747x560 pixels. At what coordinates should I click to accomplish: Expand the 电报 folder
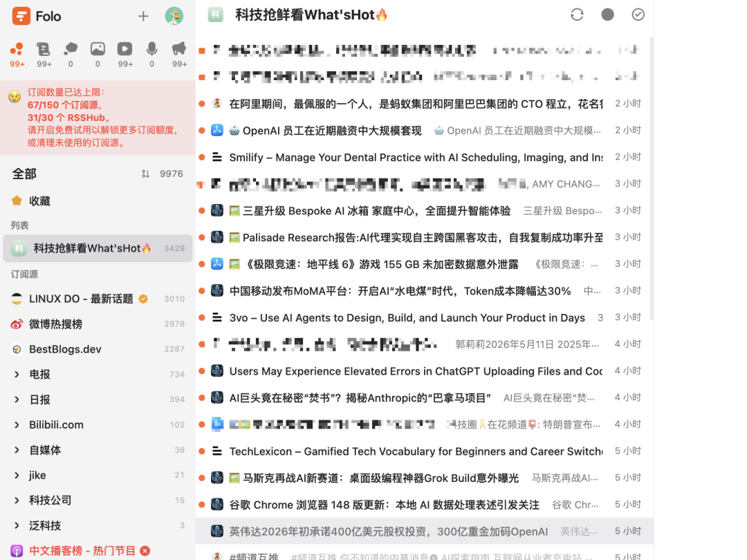coord(17,374)
